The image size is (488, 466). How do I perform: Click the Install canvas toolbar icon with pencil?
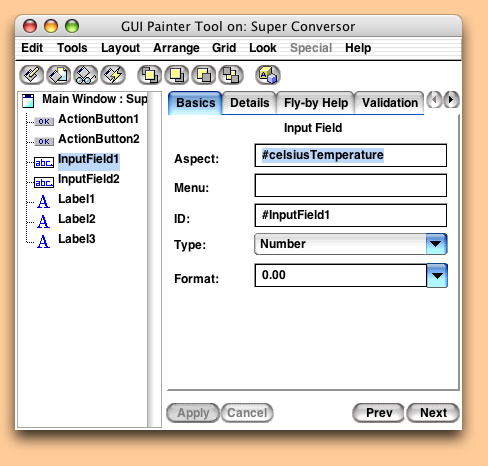click(32, 75)
